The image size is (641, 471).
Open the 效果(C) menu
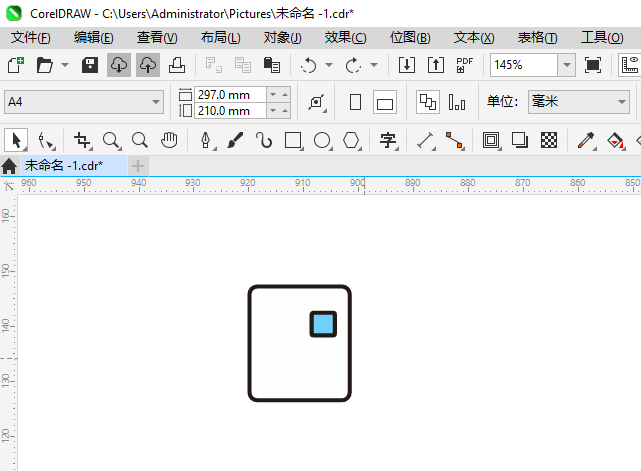[x=345, y=38]
